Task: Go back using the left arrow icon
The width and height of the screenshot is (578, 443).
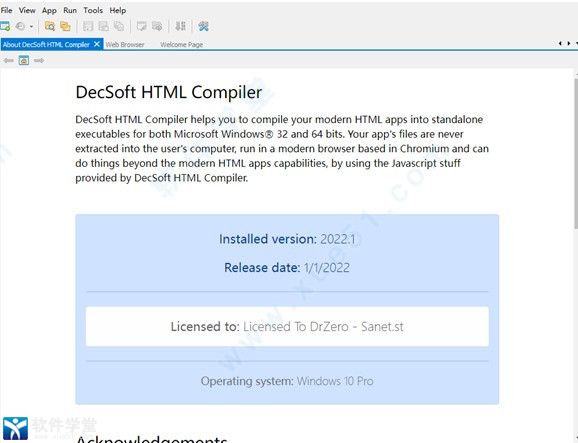Action: [8, 60]
